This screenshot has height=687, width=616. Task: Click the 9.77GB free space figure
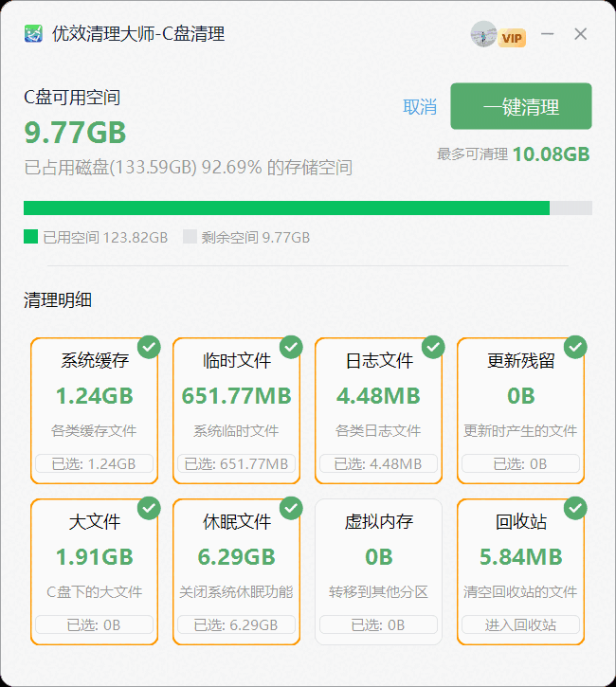[x=75, y=133]
